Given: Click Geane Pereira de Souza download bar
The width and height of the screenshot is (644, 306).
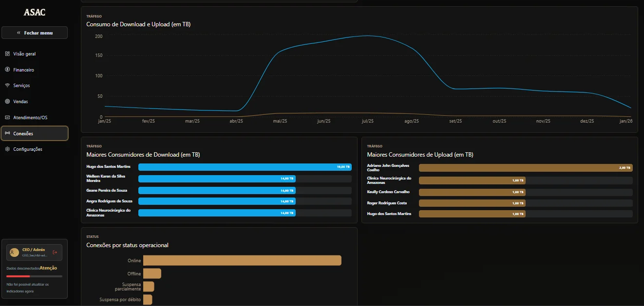Looking at the screenshot, I should (x=217, y=190).
